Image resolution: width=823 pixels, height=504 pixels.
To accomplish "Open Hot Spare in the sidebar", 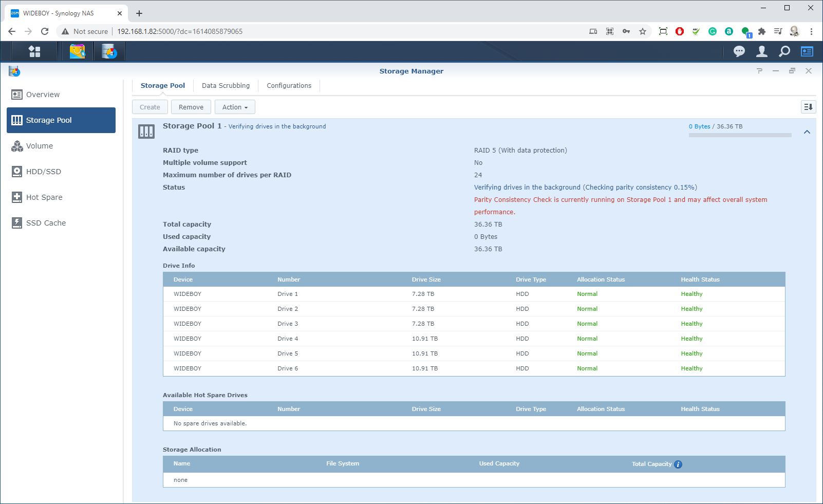I will click(61, 197).
